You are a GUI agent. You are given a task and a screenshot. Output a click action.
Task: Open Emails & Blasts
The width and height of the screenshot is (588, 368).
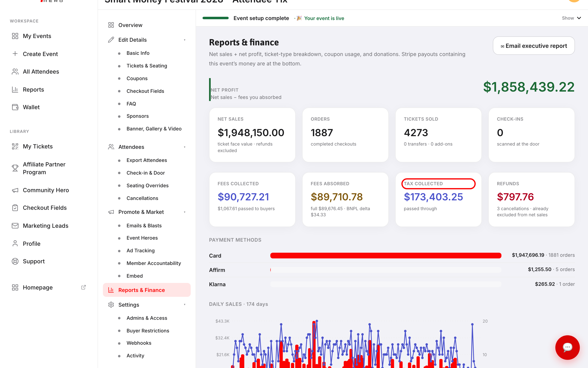144,226
